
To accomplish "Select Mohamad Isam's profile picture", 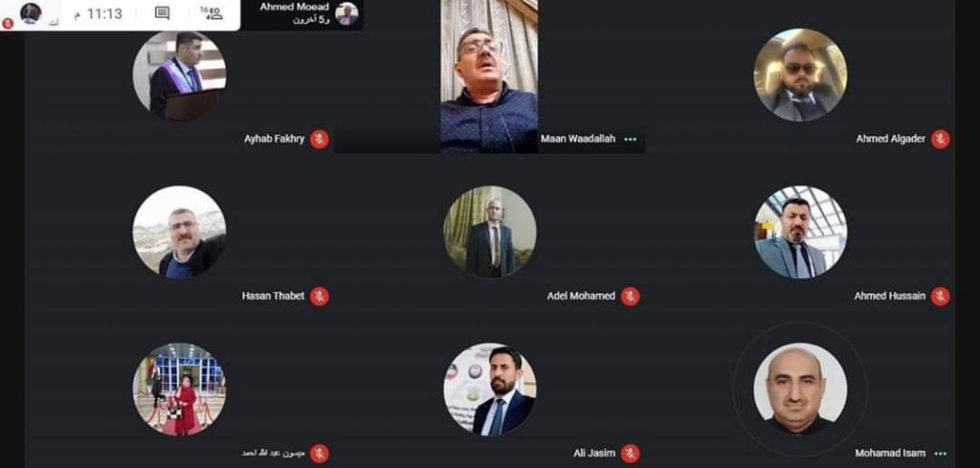I will (x=800, y=389).
